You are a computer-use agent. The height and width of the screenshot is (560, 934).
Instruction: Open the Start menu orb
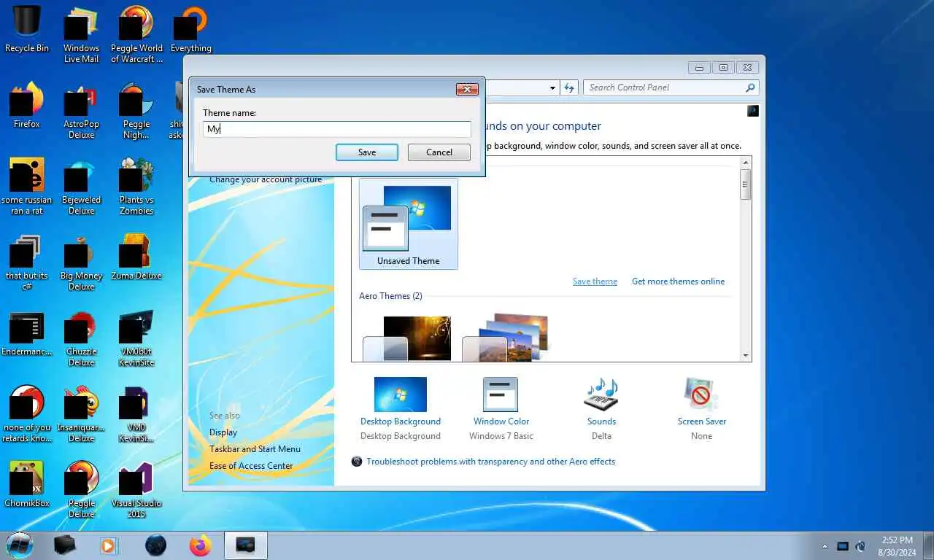(x=20, y=545)
